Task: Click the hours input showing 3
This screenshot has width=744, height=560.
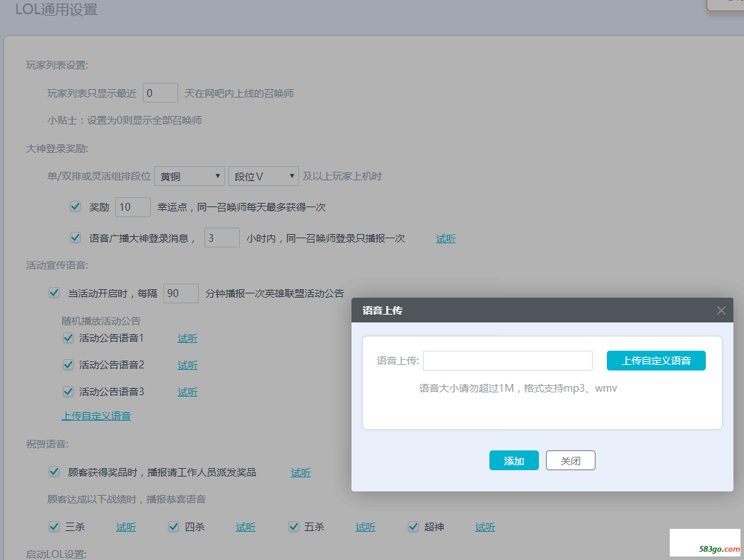Action: click(221, 238)
